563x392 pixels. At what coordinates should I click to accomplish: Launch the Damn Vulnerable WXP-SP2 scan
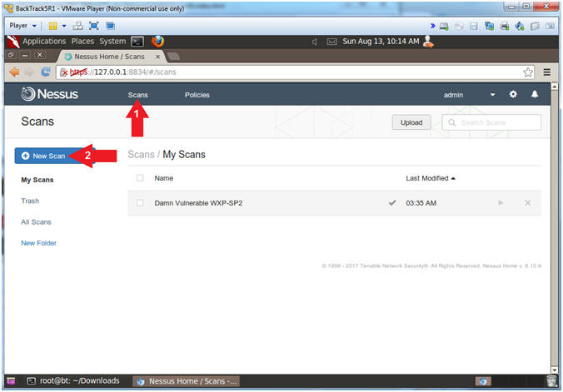pyautogui.click(x=501, y=203)
